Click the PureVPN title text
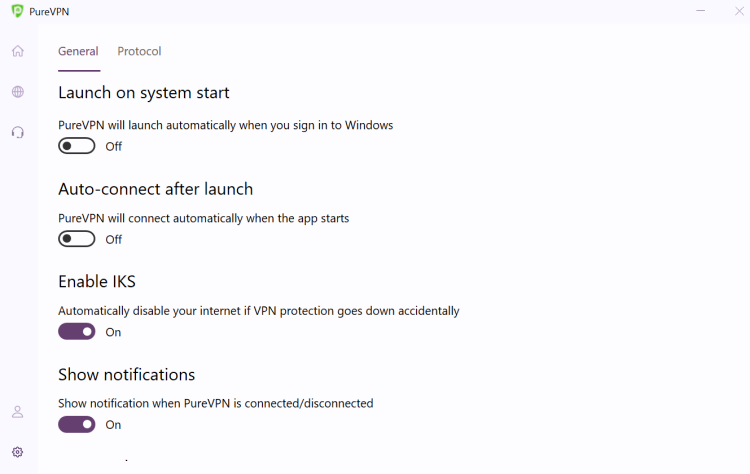This screenshot has height=474, width=750. pos(49,11)
